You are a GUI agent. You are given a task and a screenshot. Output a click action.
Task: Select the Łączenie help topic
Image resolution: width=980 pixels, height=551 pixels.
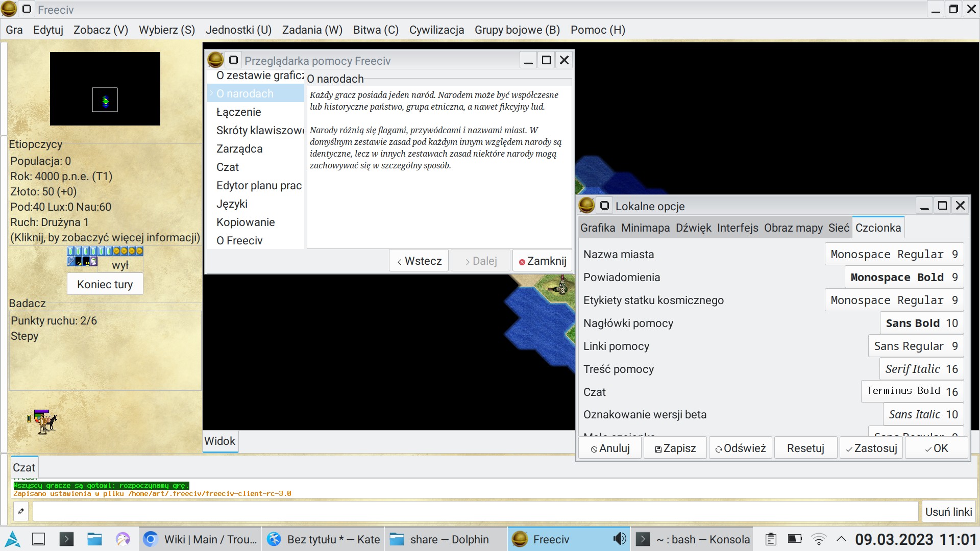click(x=256, y=112)
